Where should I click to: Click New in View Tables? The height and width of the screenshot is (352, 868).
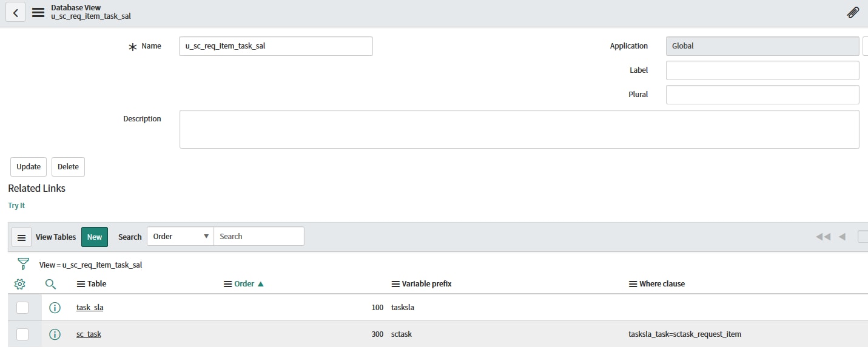pyautogui.click(x=95, y=237)
